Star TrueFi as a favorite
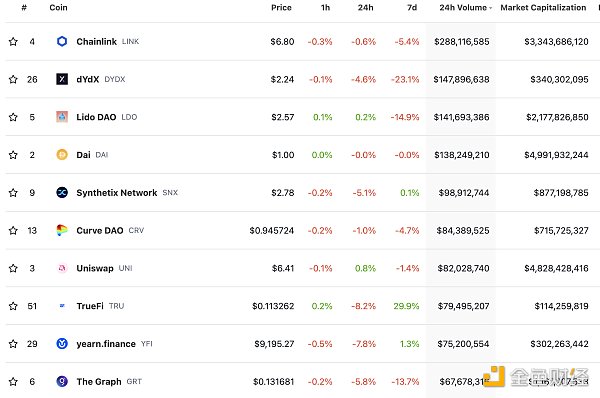 13,306
